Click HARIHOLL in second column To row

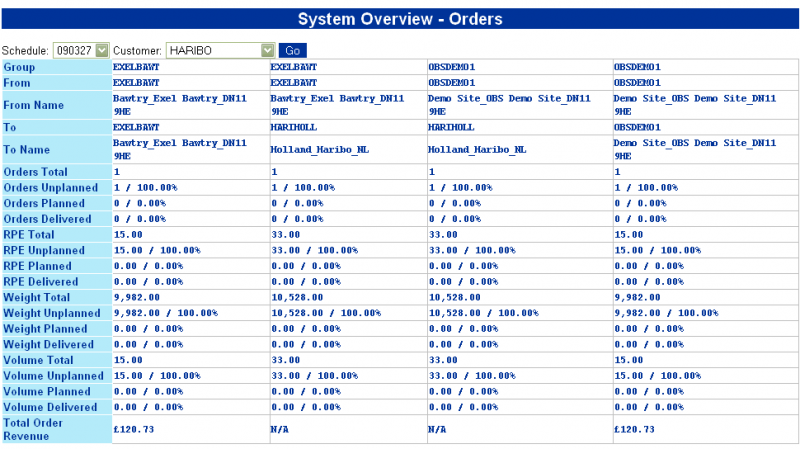point(293,127)
